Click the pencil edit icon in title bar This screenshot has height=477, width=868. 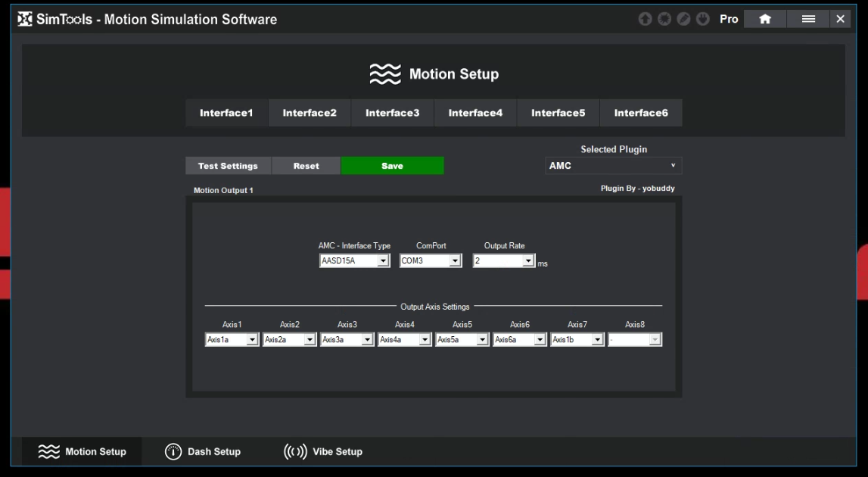683,19
